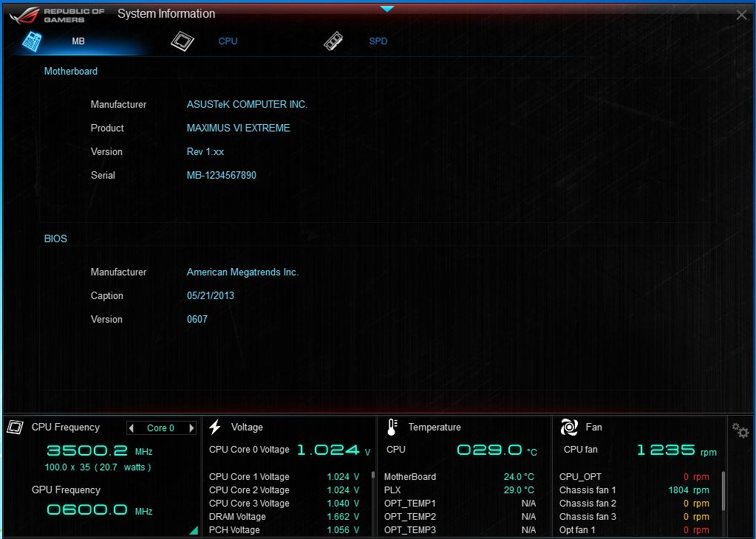
Task: Click the OPT_TEMP1 row
Action: pos(459,504)
